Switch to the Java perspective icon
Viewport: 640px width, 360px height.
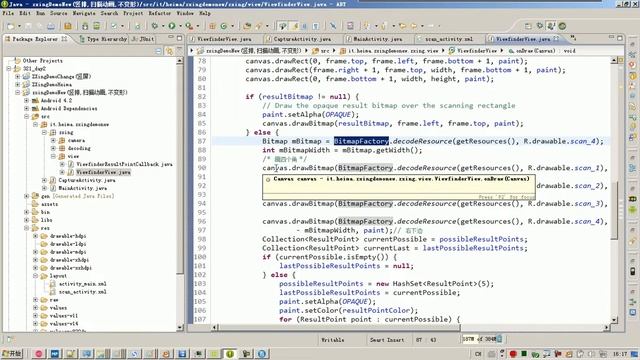551,26
